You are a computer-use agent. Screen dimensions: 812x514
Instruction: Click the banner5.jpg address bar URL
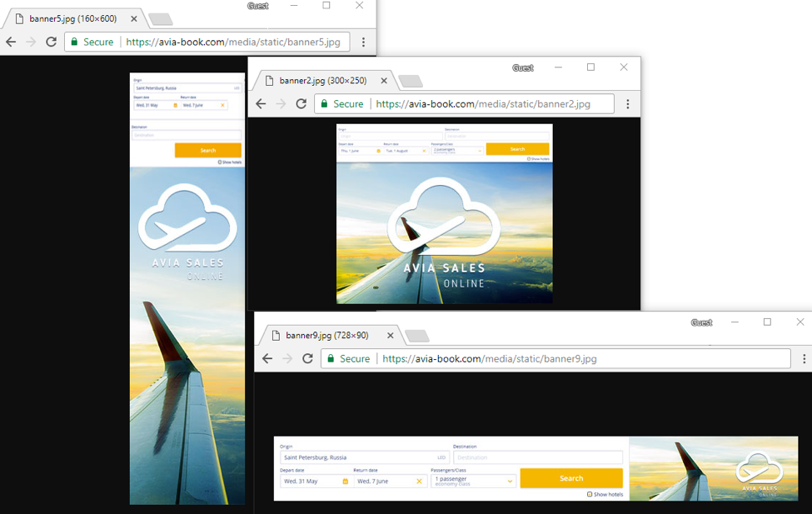click(233, 42)
